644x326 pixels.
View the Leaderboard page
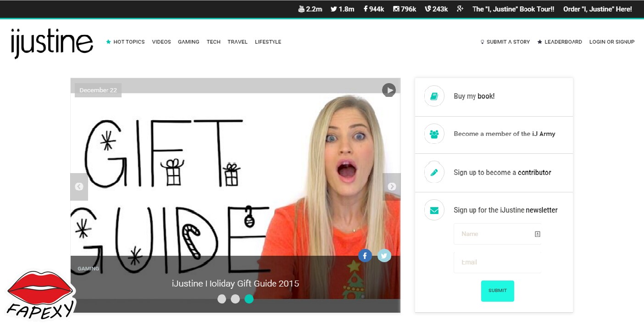560,42
